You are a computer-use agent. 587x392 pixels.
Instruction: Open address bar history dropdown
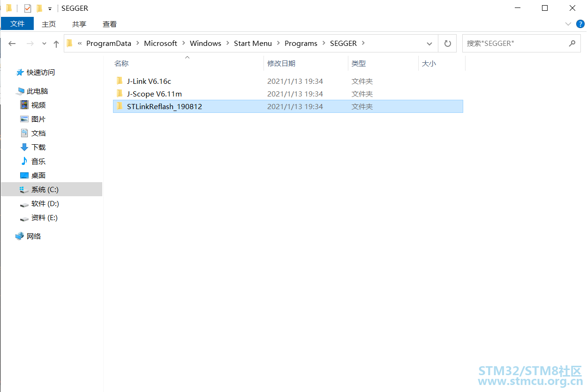429,44
